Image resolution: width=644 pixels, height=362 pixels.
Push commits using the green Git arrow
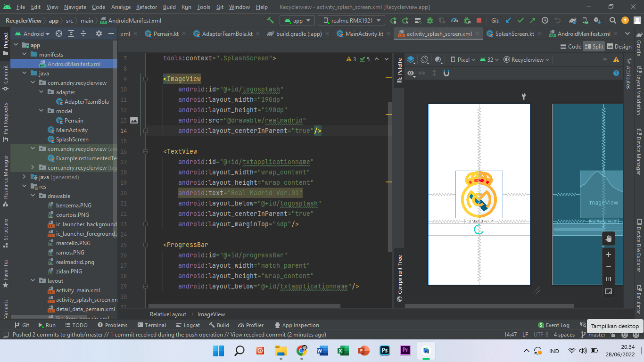pos(532,20)
